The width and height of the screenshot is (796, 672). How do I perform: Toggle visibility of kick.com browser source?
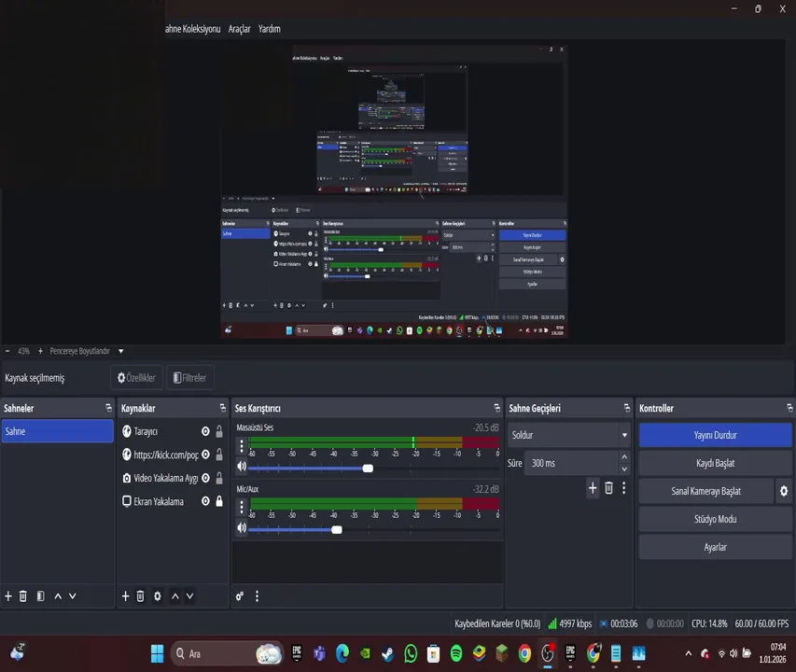(205, 455)
